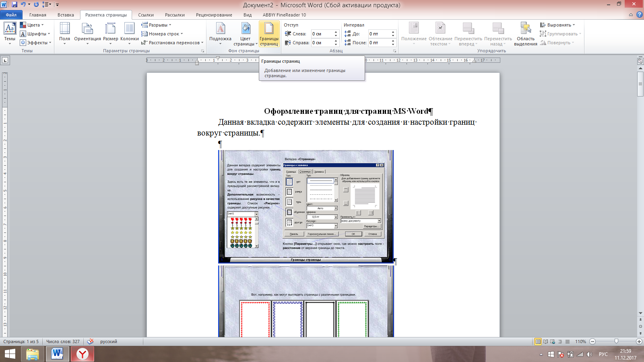This screenshot has height=362, width=644.
Task: Expand the Align (Выровнять) dropdown
Action: [557, 25]
